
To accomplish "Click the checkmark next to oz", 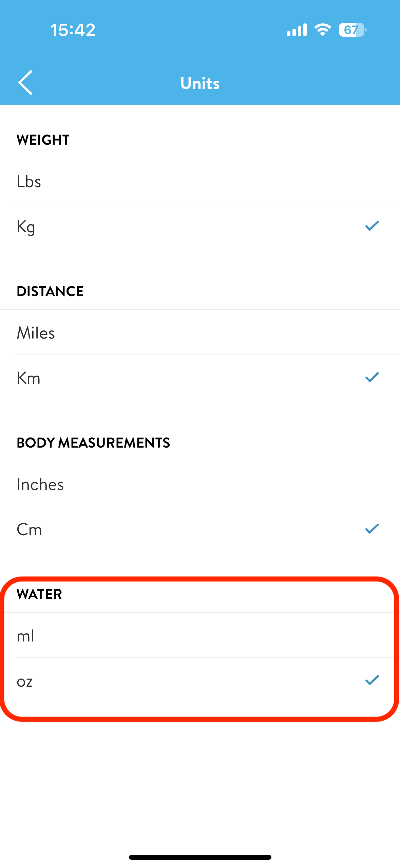I will (372, 680).
